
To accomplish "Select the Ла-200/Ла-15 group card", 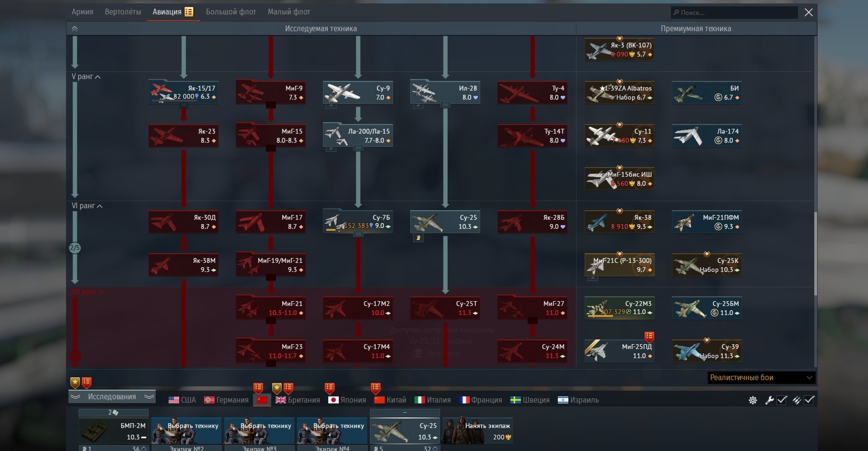I will (358, 135).
